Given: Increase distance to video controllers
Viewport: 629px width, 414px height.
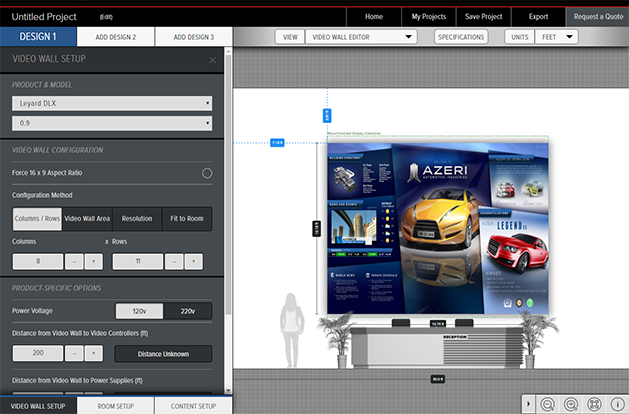Looking at the screenshot, I should 94,353.
